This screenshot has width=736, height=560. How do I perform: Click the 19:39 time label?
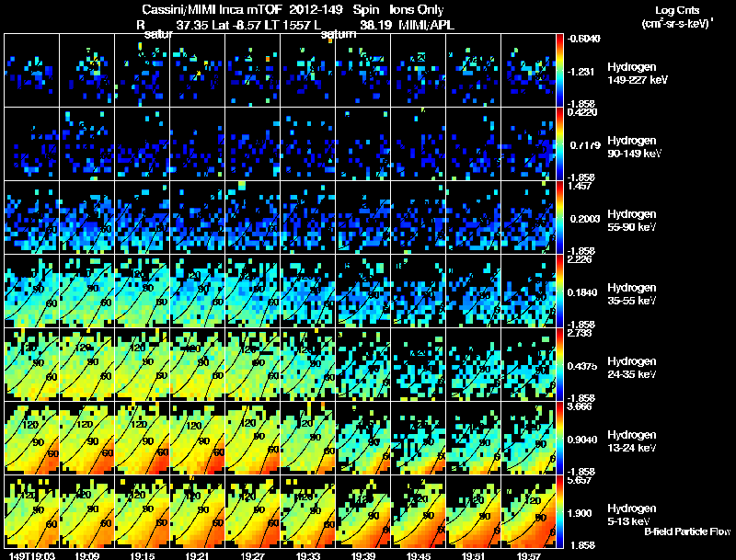(x=362, y=556)
